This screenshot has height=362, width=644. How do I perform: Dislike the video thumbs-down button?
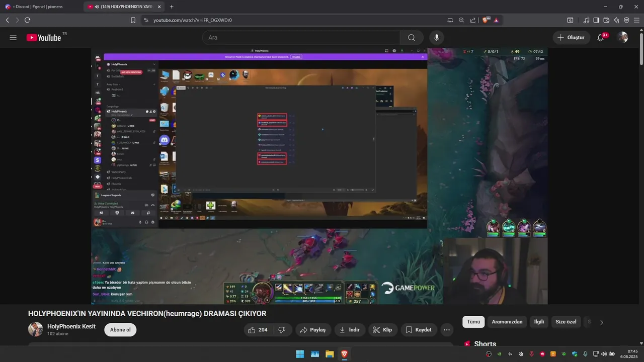[x=282, y=330]
